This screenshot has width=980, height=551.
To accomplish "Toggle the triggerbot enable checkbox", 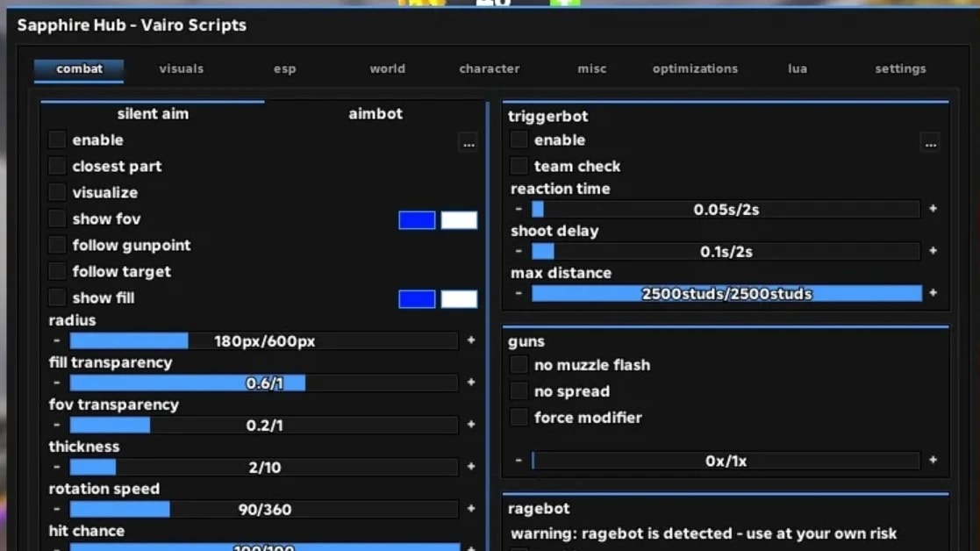I will [x=519, y=140].
